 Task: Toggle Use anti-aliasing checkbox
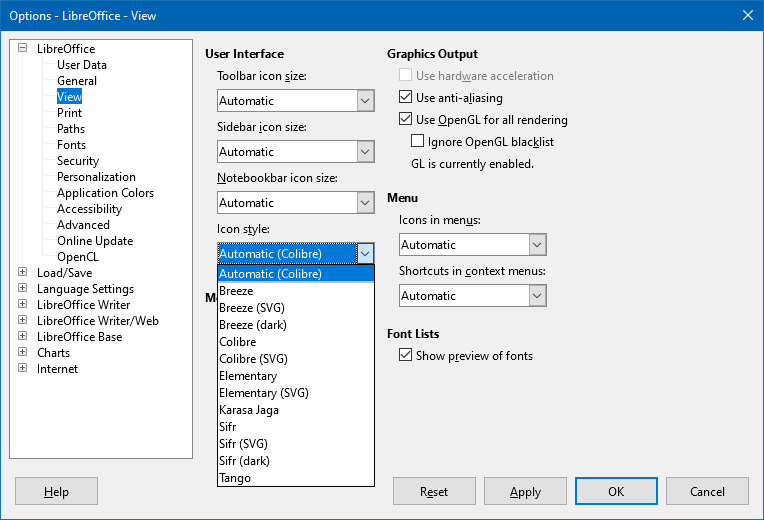[406, 98]
